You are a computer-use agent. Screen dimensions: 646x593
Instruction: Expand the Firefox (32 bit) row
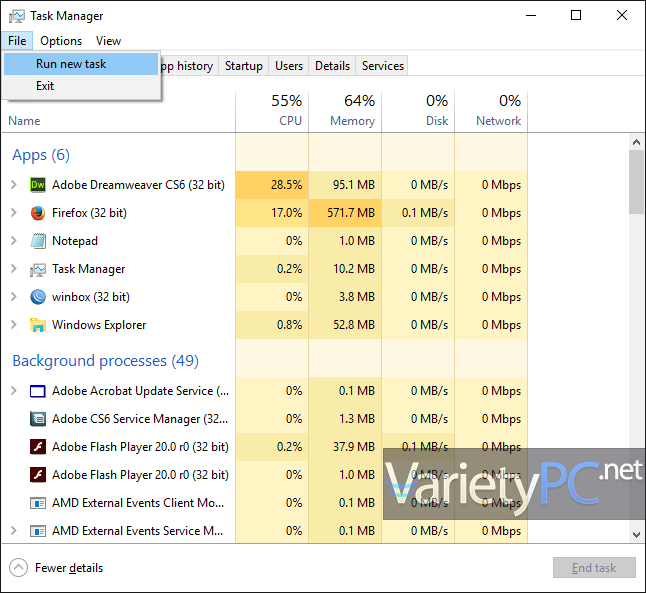click(14, 213)
